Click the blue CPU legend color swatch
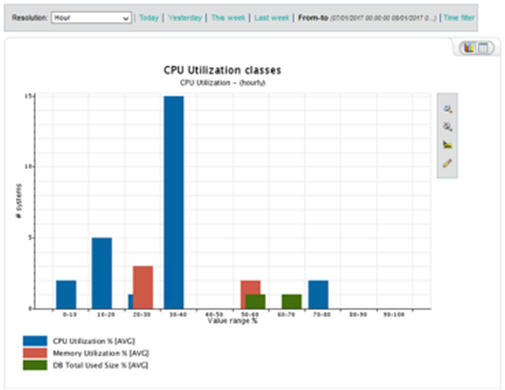The height and width of the screenshot is (390, 505). tap(35, 341)
